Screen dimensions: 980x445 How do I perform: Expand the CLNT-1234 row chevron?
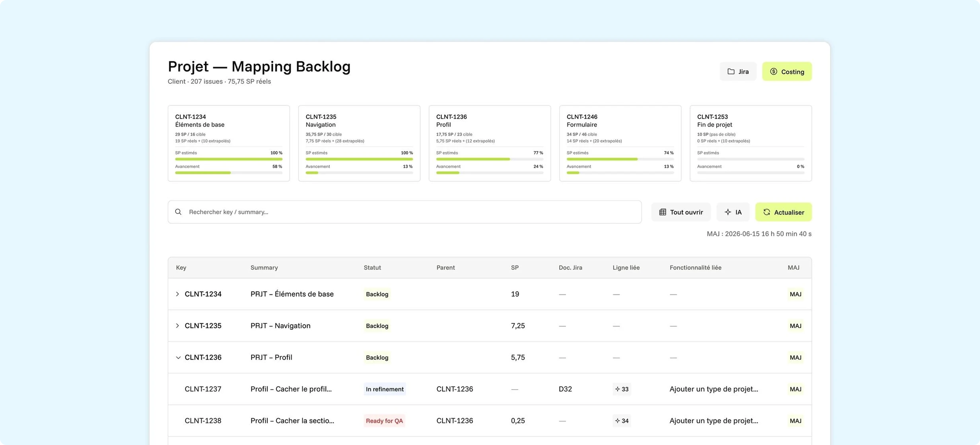pyautogui.click(x=177, y=294)
